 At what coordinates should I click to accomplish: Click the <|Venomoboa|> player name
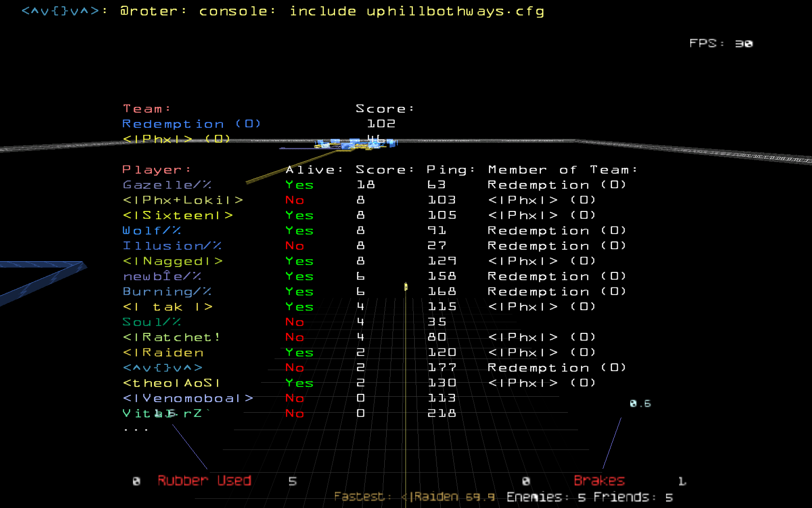[x=188, y=398]
